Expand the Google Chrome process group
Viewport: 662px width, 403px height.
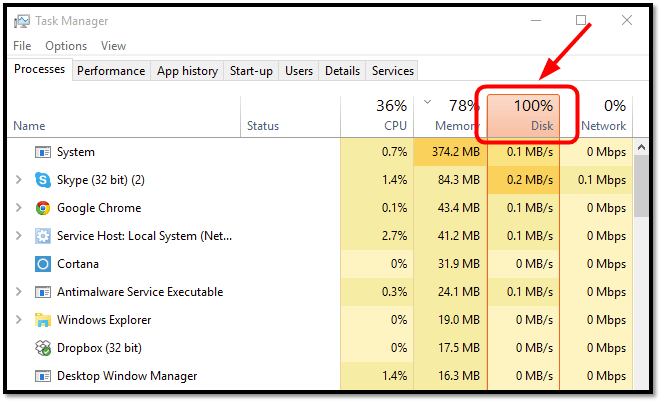pos(19,208)
